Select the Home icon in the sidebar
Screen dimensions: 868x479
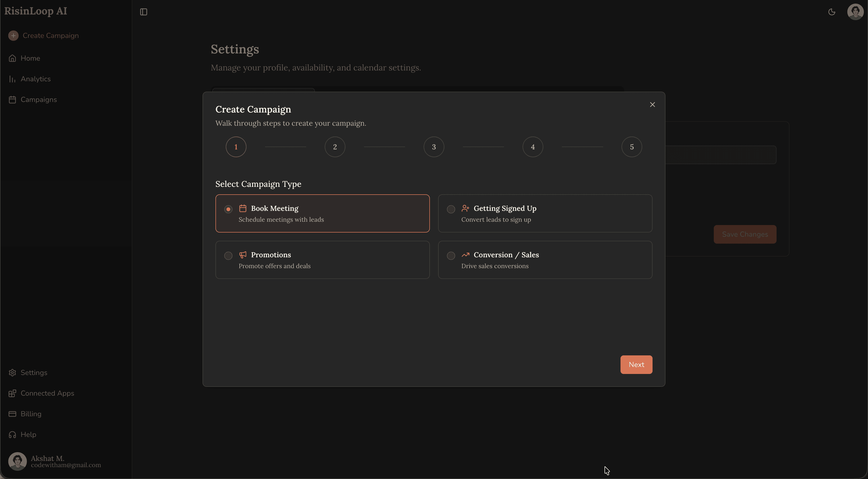coord(12,58)
